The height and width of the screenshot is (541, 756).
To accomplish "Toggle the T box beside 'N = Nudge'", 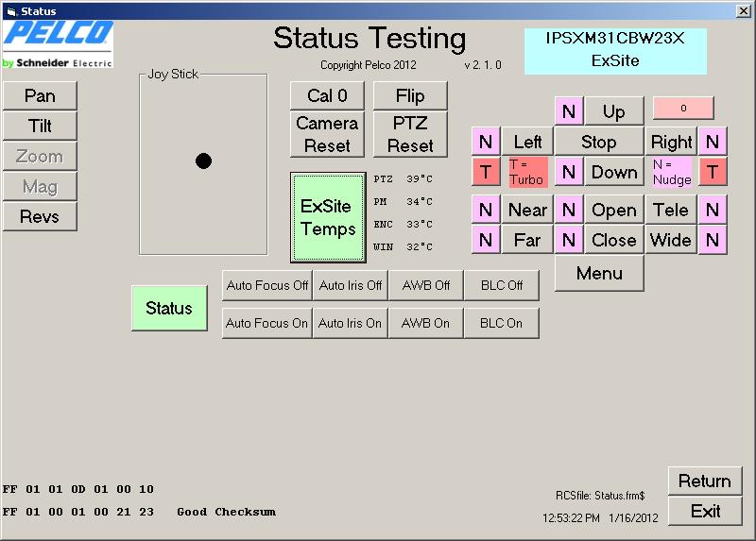I will pos(713,172).
